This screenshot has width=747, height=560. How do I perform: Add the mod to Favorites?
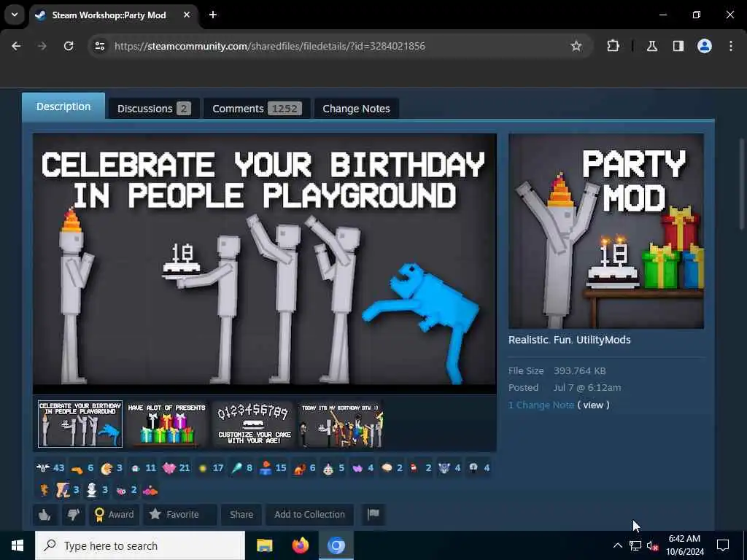(x=179, y=514)
